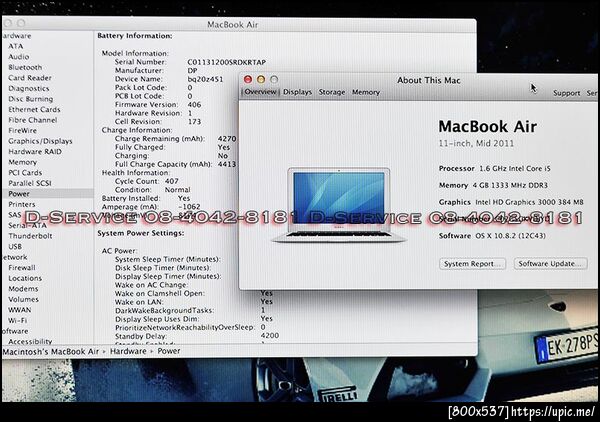Viewport: 600px width, 422px height.
Task: Select PCI Cards entry
Action: tap(25, 173)
